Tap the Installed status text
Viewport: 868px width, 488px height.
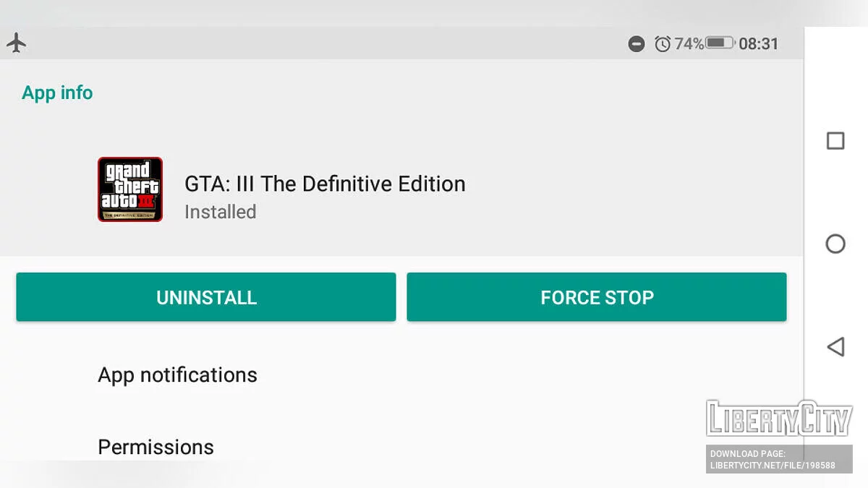221,212
